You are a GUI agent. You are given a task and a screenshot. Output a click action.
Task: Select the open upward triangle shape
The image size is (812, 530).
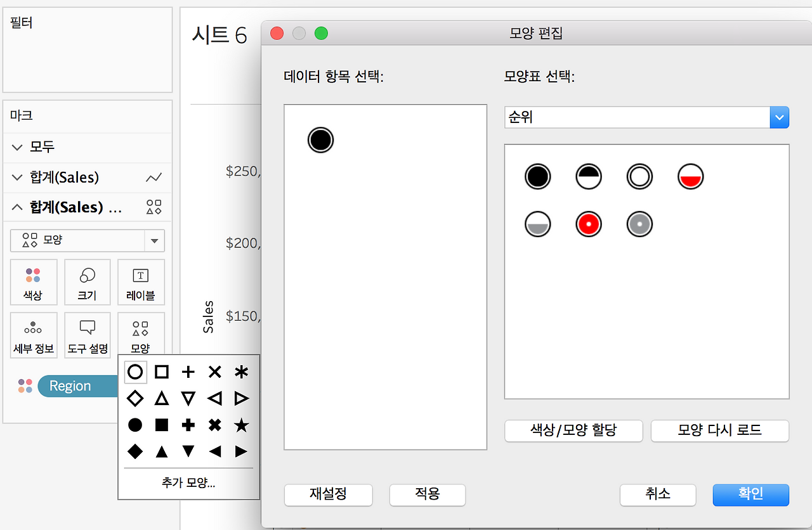tap(162, 398)
